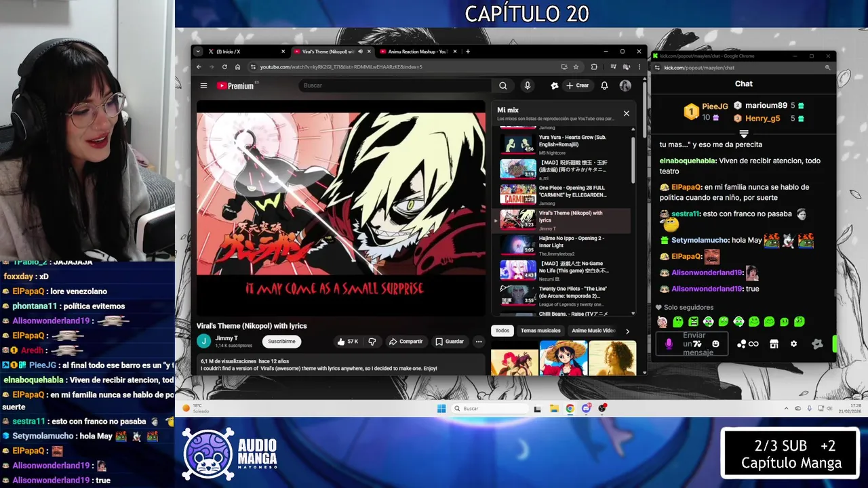This screenshot has width=868, height=488.
Task: Start YouTube voice search with microphone
Action: click(527, 85)
